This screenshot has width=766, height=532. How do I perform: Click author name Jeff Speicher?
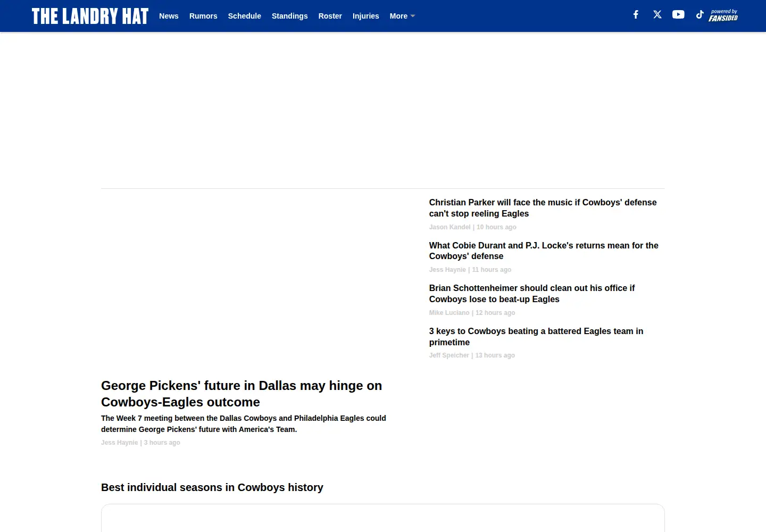coord(449,355)
